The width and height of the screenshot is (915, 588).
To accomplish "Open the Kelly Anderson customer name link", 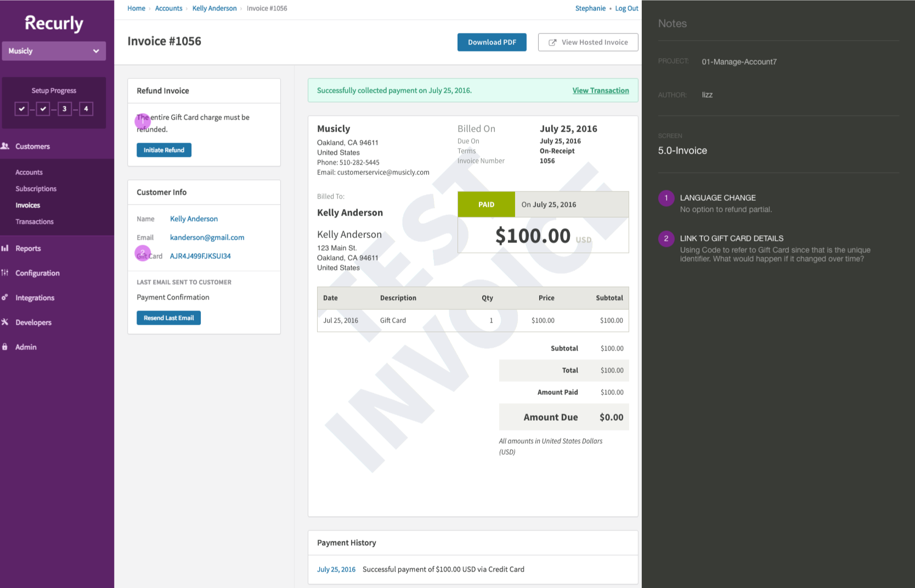I will [194, 219].
